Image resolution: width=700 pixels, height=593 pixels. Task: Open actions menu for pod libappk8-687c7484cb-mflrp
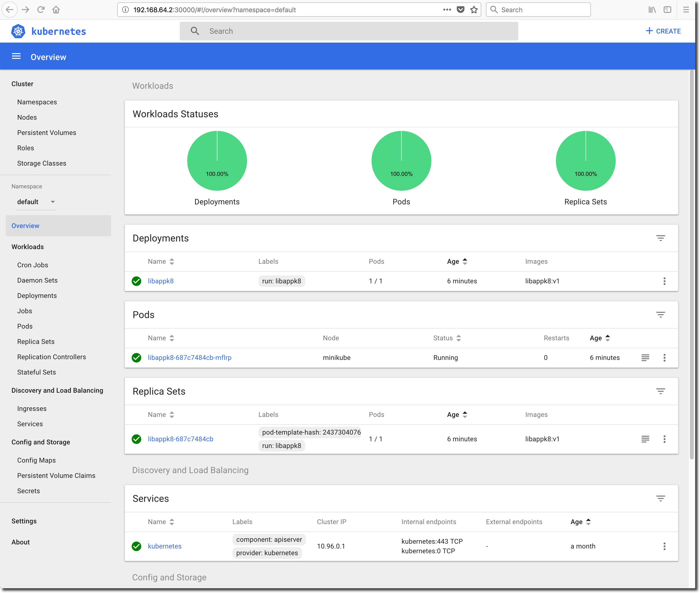664,357
